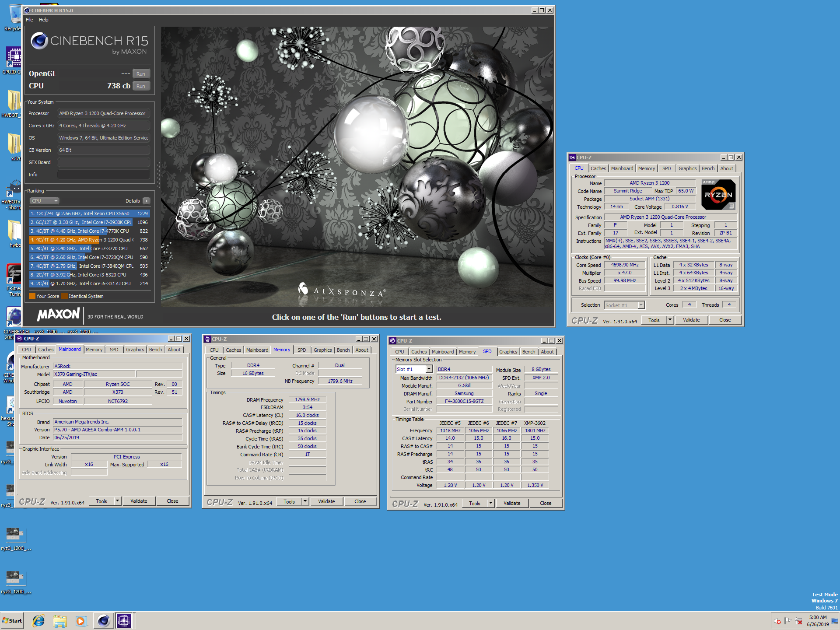Click Close in the Mainboard window

(x=172, y=501)
